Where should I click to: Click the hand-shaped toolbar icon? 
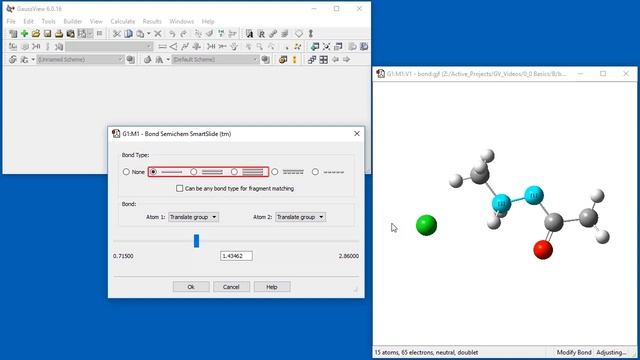pyautogui.click(x=234, y=47)
